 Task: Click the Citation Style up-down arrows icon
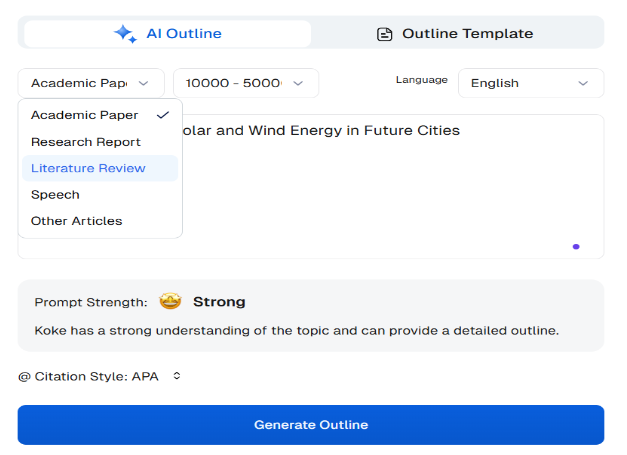[177, 376]
